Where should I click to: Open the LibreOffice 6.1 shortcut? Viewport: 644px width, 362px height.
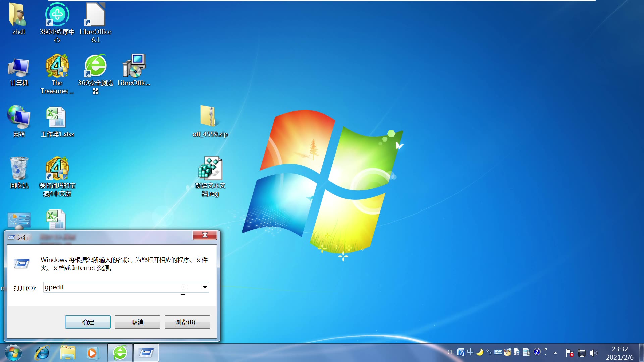[x=95, y=15]
